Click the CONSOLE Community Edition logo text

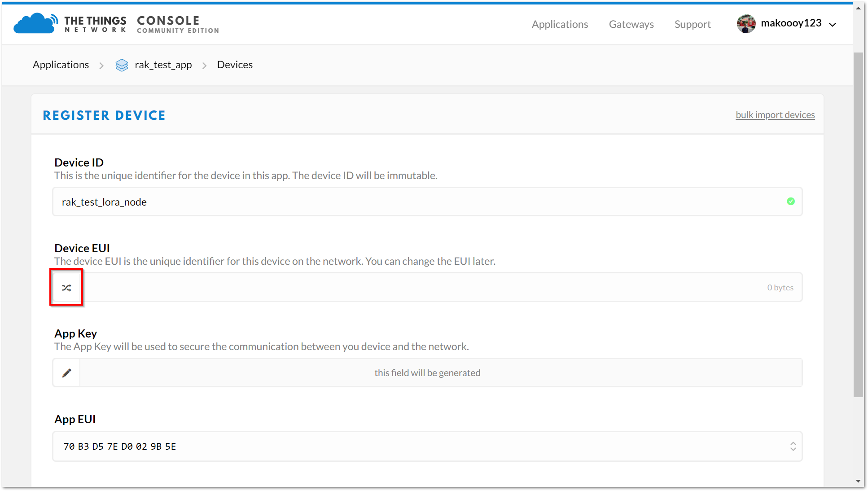coord(178,24)
